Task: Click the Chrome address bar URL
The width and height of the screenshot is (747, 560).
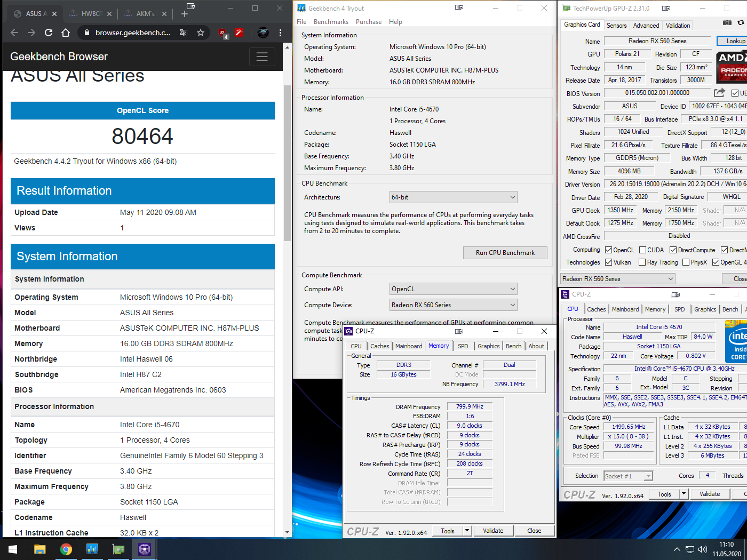Action: (133, 33)
